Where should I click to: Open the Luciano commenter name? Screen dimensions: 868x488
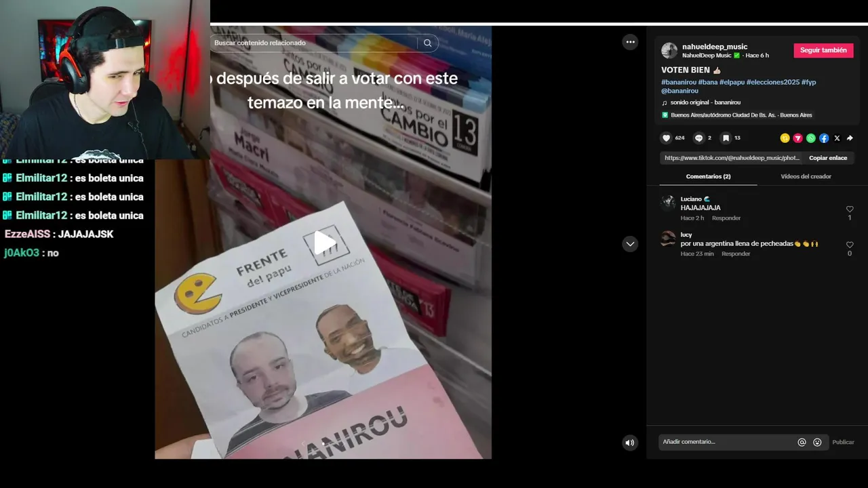click(x=691, y=199)
